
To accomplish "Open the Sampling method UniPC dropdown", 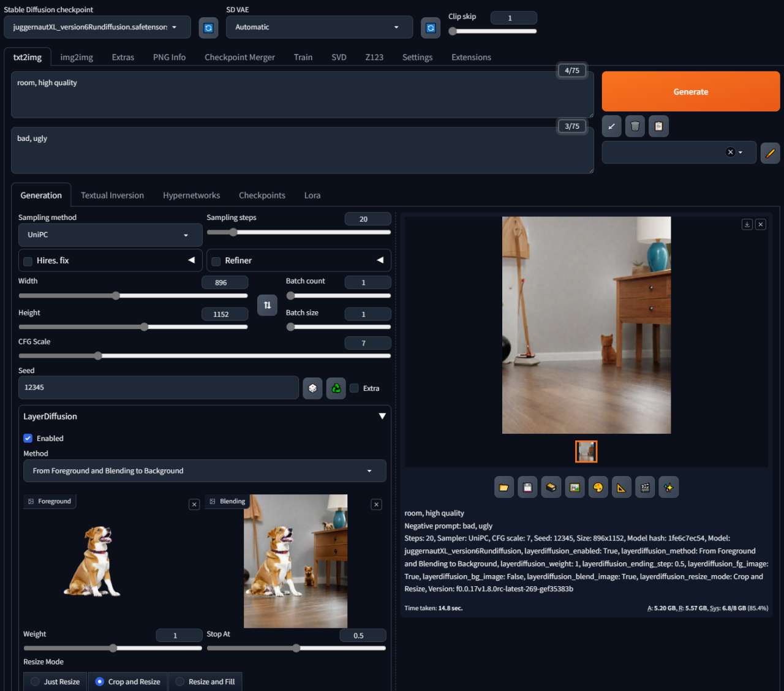I will click(110, 235).
